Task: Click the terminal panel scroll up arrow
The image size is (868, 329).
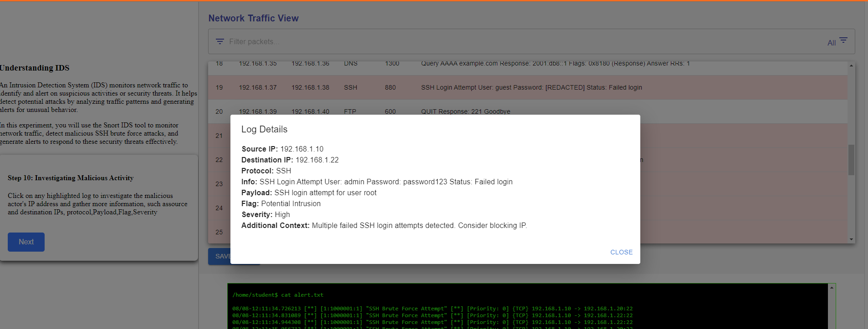Action: (x=832, y=288)
